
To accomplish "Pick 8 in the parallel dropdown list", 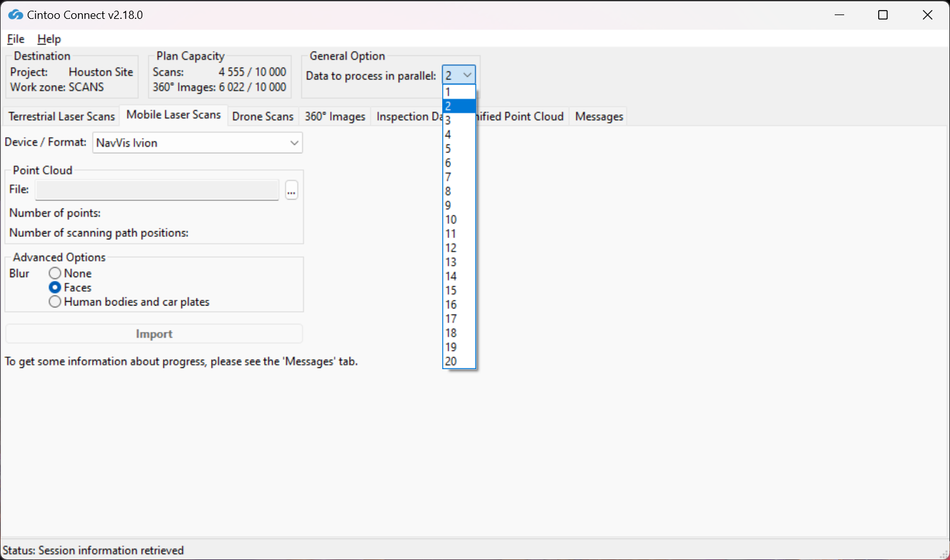I will (459, 191).
